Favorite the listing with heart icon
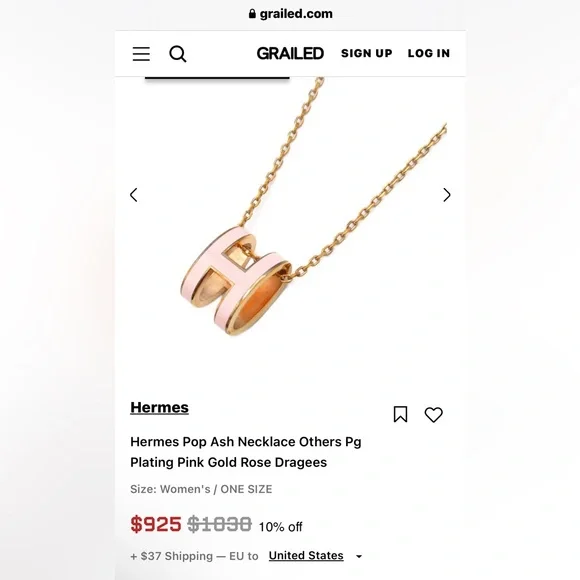This screenshot has height=580, width=580. (x=433, y=414)
